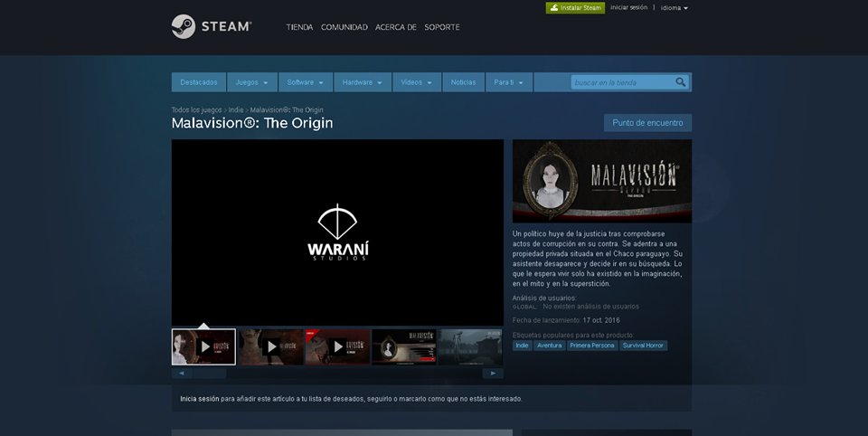Click the release date 17 oct. 2016
Image resolution: width=868 pixels, height=436 pixels.
tap(601, 320)
